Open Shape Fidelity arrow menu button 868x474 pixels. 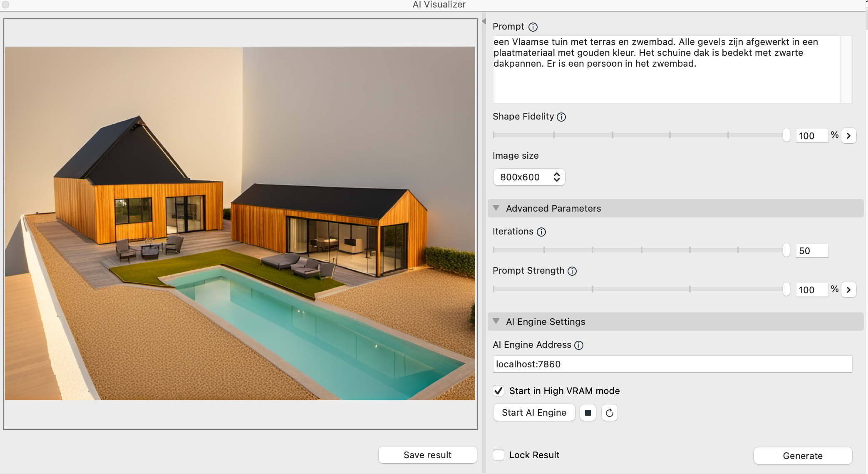848,136
